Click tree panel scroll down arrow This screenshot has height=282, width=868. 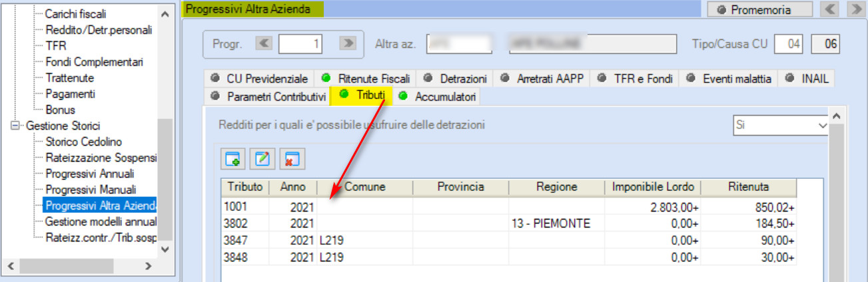pos(165,249)
